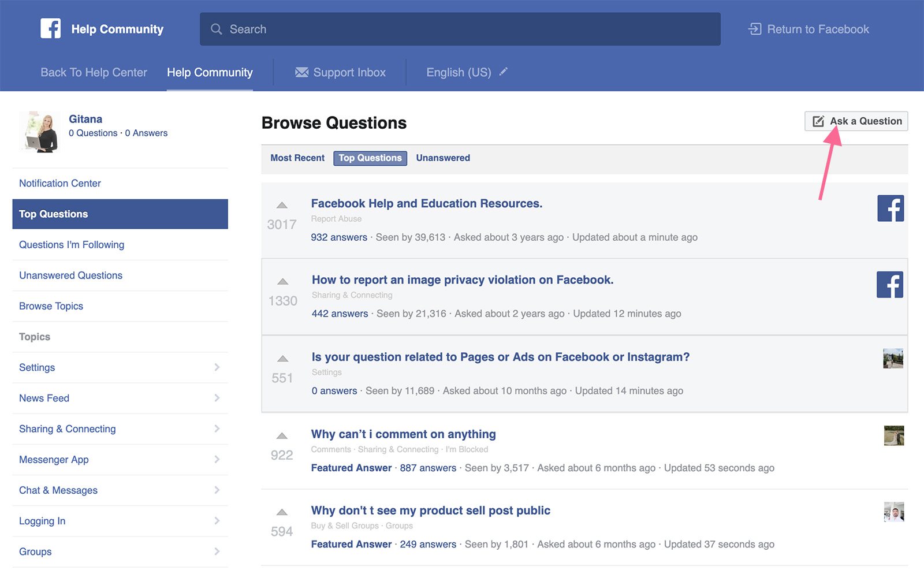The width and height of the screenshot is (924, 570).
Task: Expand the Settings topic
Action: pos(217,367)
